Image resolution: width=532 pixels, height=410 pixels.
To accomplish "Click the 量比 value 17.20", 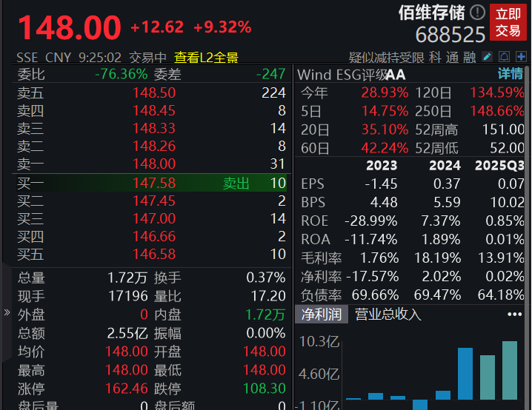I will (268, 296).
